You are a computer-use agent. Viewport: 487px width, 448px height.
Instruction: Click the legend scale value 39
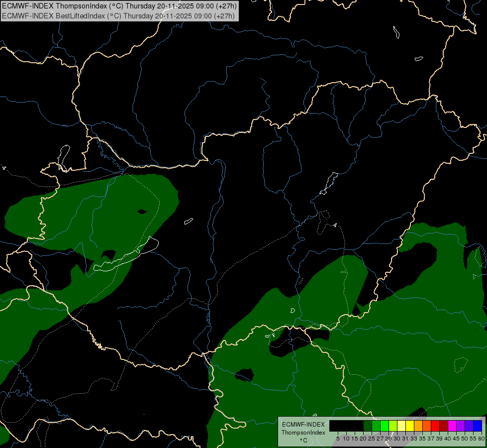pos(439,439)
